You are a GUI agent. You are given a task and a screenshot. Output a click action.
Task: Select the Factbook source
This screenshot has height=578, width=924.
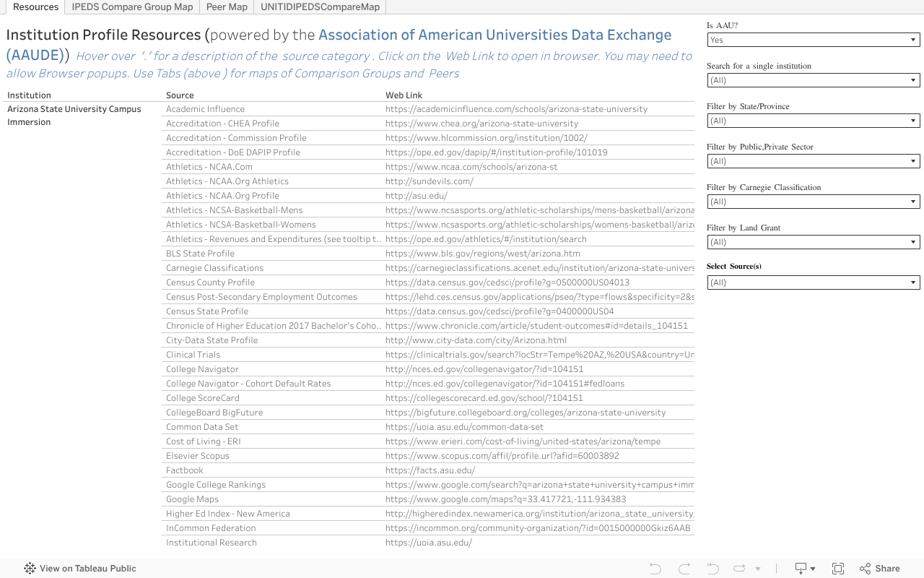coord(185,470)
